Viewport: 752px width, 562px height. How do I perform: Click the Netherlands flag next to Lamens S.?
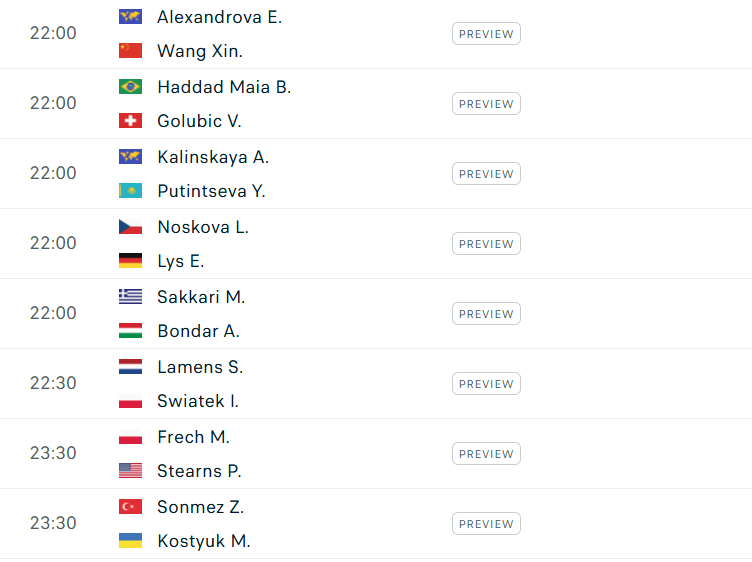(x=130, y=367)
